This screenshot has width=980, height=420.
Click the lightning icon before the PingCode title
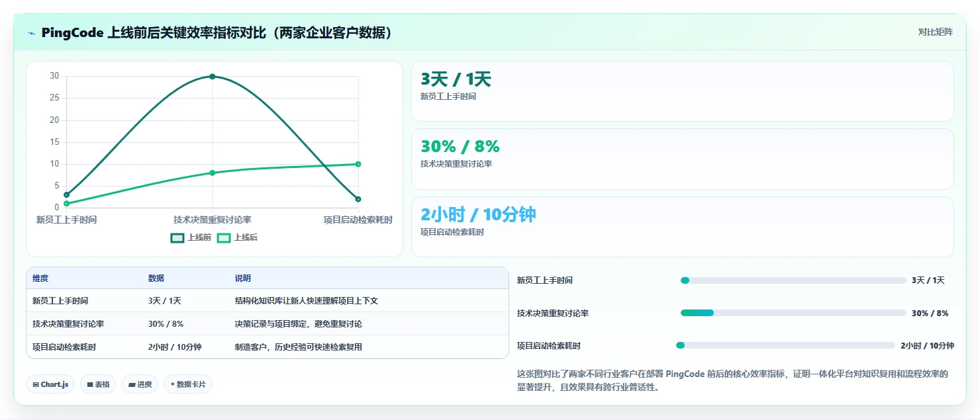[x=32, y=32]
